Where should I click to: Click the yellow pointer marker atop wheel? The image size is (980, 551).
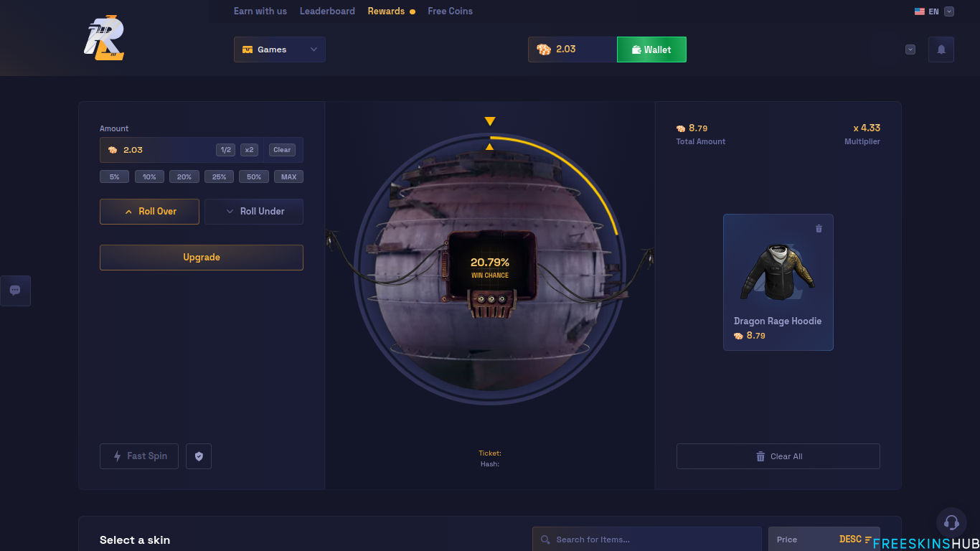[x=490, y=121]
